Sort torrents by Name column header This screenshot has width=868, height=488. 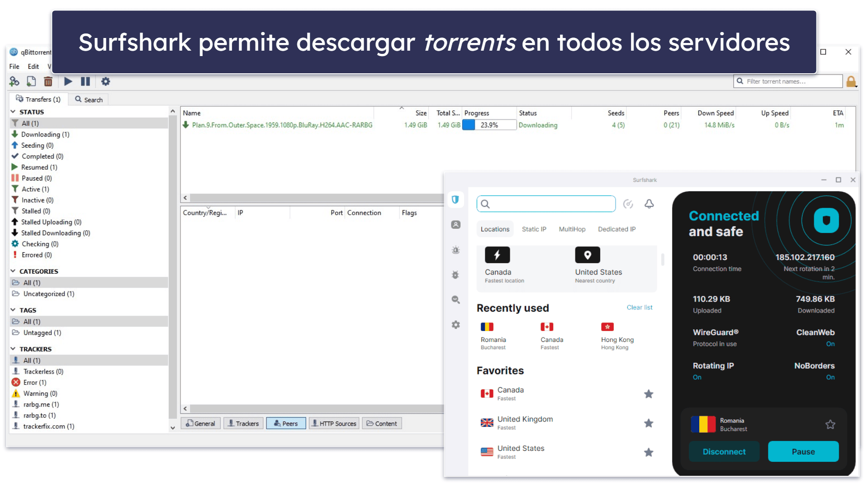tap(277, 113)
